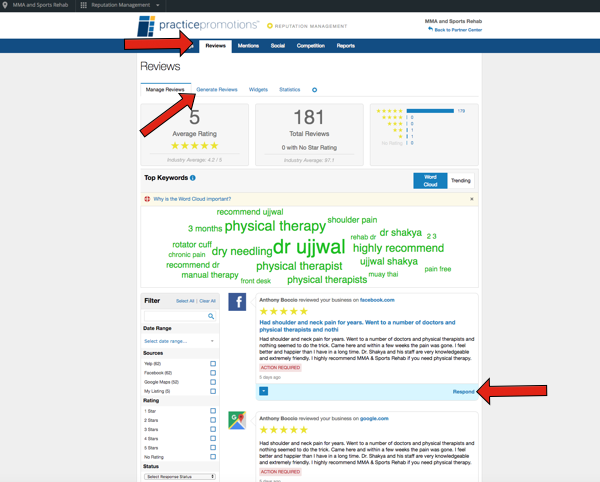Click the Back to Partner Center link
This screenshot has height=482, width=600.
click(458, 30)
